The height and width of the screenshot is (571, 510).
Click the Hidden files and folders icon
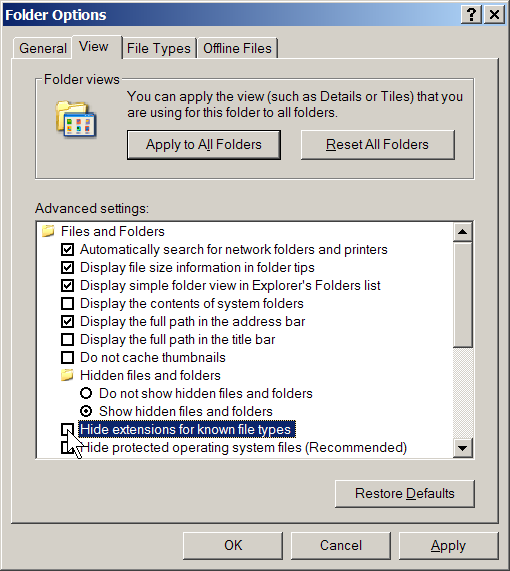67,375
